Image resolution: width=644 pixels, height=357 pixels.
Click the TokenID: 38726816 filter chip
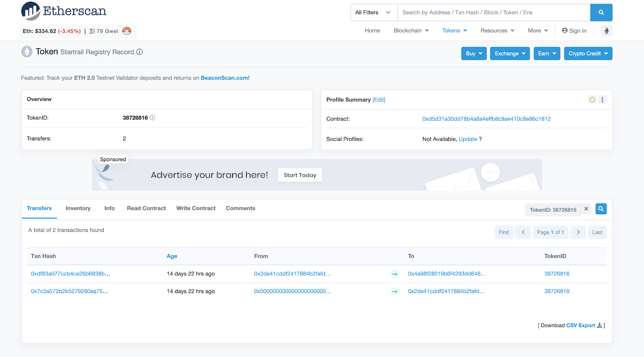point(553,210)
